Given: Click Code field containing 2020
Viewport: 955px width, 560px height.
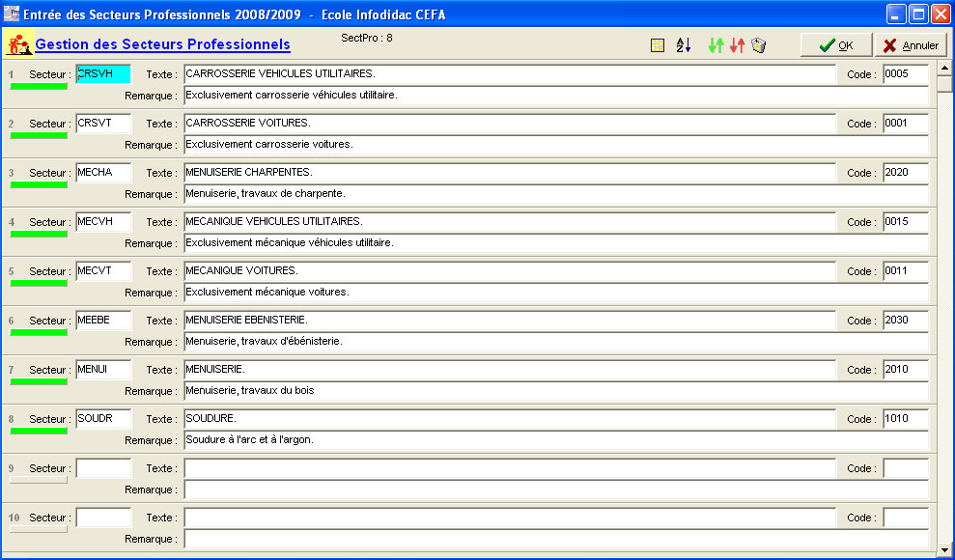Looking at the screenshot, I should [x=906, y=173].
